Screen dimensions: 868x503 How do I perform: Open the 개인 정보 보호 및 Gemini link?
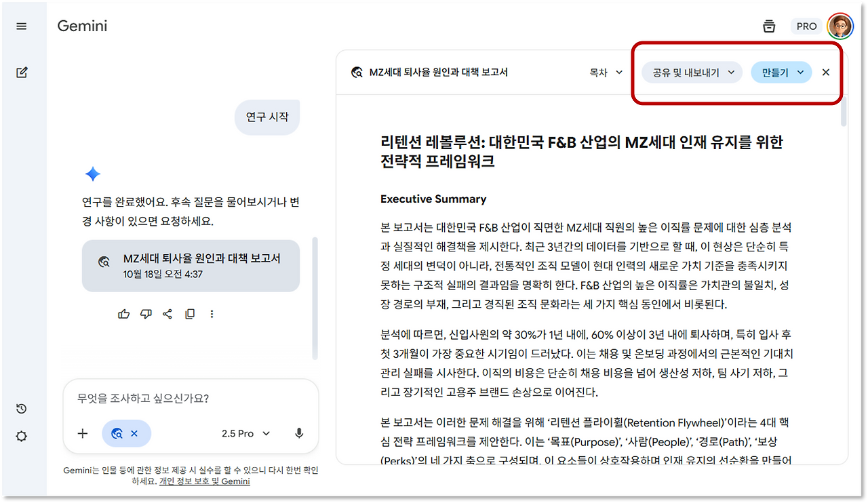click(205, 481)
